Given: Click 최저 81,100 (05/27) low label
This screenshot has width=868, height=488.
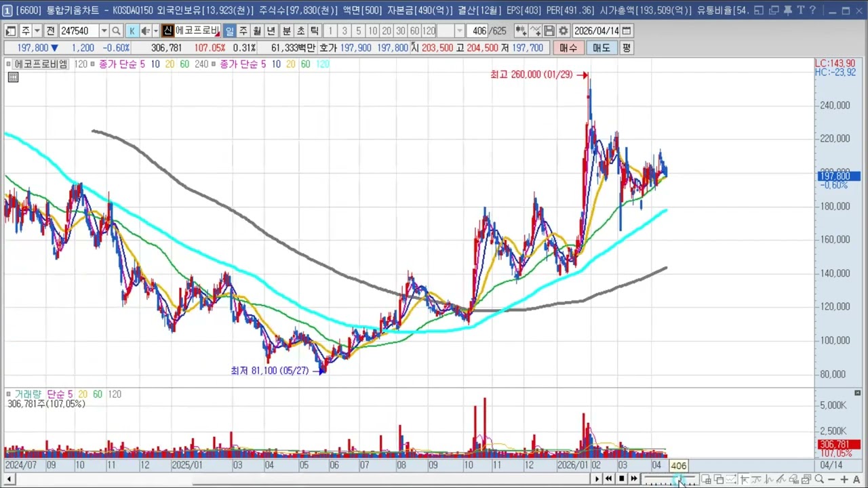Looking at the screenshot, I should click(x=270, y=371).
